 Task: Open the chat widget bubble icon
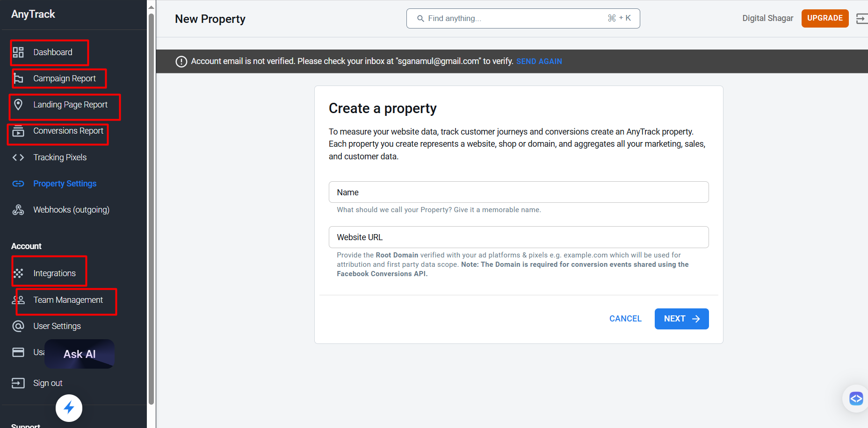click(856, 399)
